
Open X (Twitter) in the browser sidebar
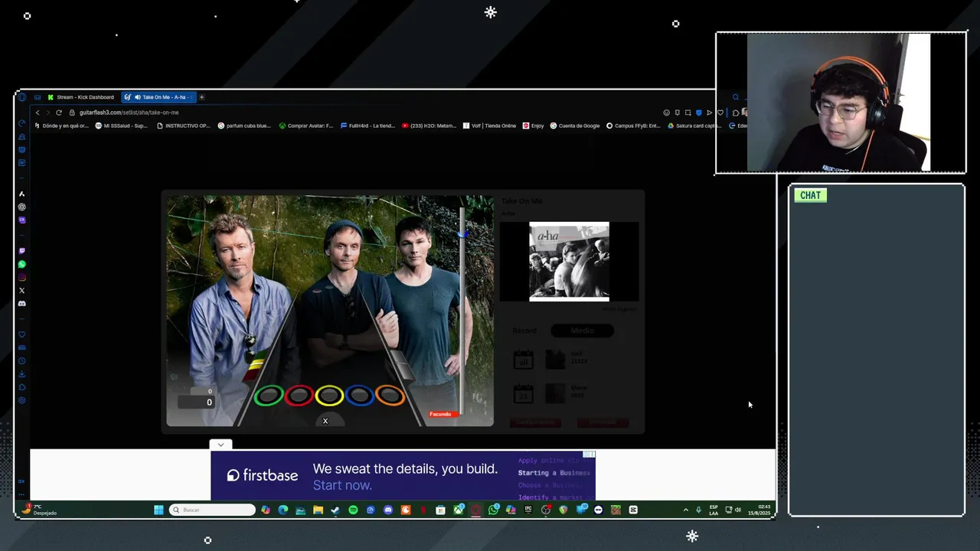pos(21,290)
